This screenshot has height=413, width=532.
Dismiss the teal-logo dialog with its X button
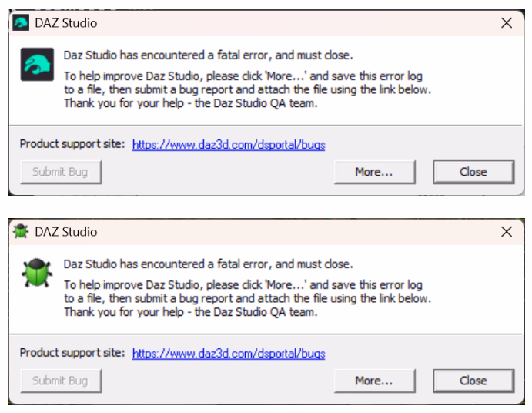point(507,23)
